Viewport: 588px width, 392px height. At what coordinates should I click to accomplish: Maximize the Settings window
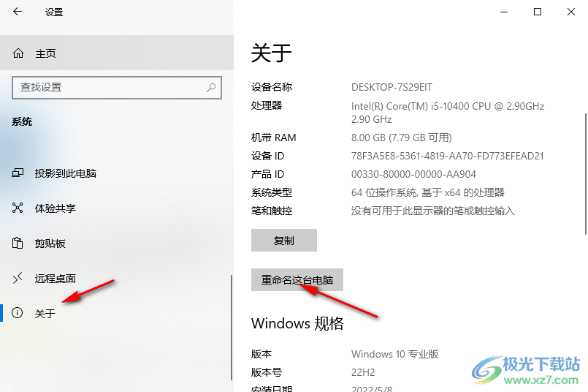[538, 12]
